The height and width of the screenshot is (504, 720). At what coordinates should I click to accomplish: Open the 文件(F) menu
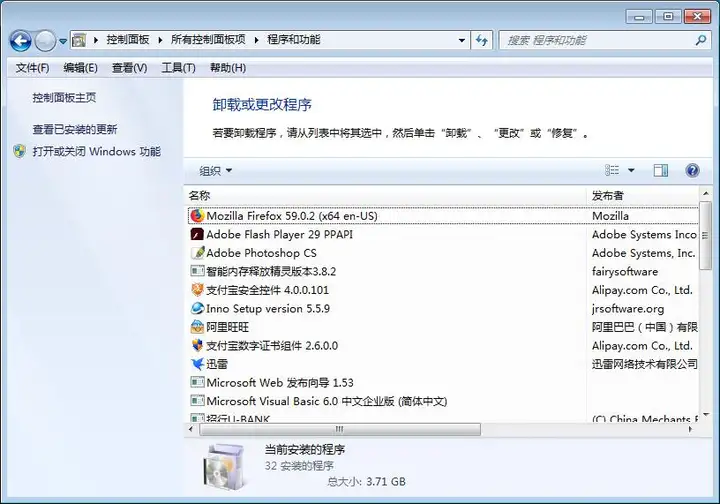[x=32, y=68]
